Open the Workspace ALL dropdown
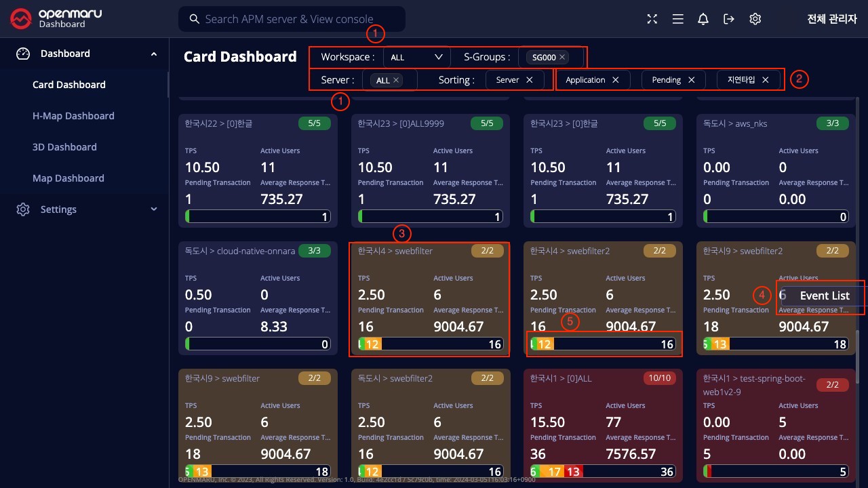 [x=416, y=57]
